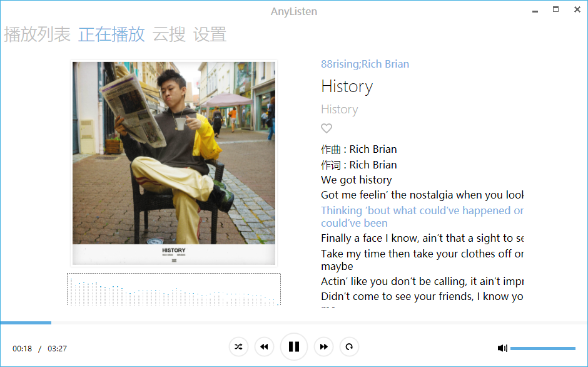
Task: Select lyric Got me feelin' the nostalgia
Action: [422, 195]
